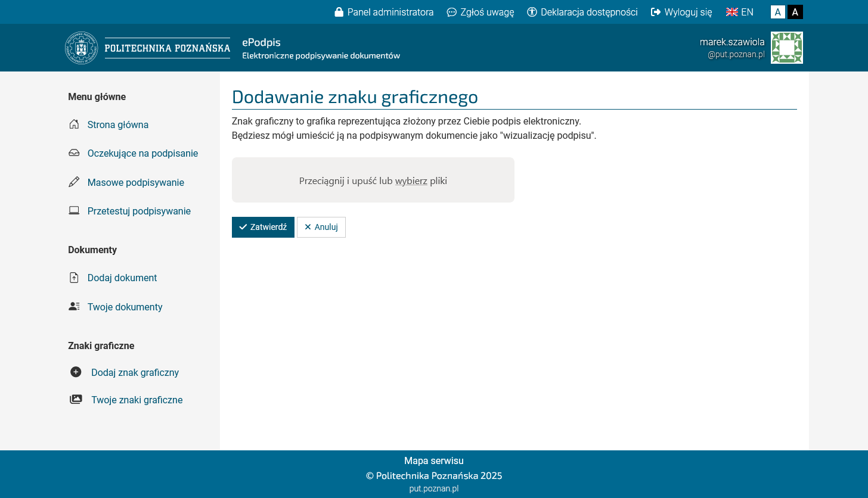The height and width of the screenshot is (498, 868).
Task: Click the plus circle icon for Dodaj znak graficzny
Action: click(76, 372)
